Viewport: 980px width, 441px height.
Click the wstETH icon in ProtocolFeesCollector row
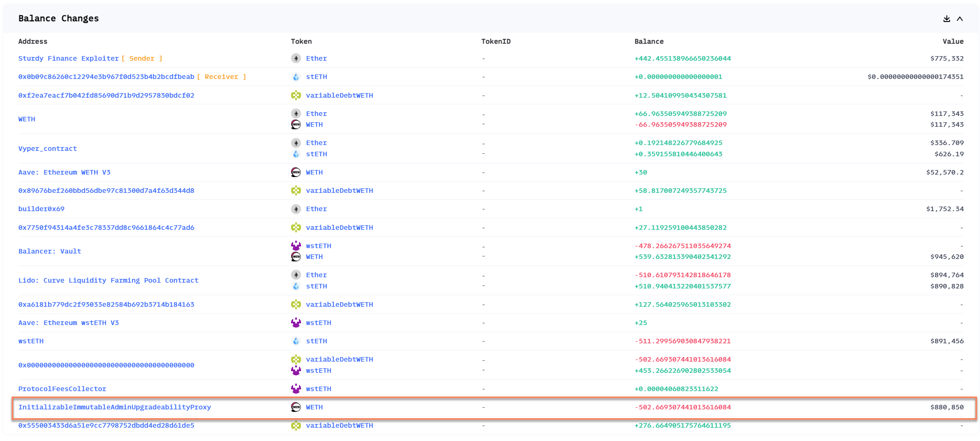tap(296, 389)
